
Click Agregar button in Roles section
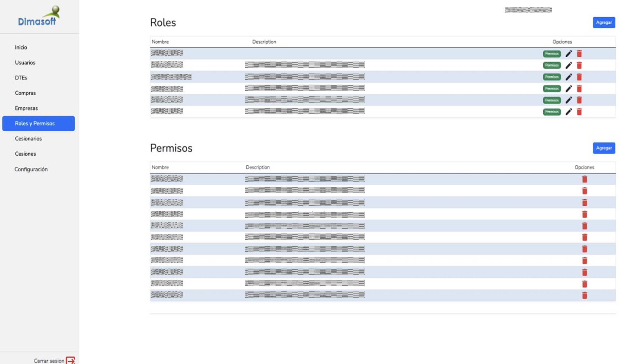coord(604,23)
